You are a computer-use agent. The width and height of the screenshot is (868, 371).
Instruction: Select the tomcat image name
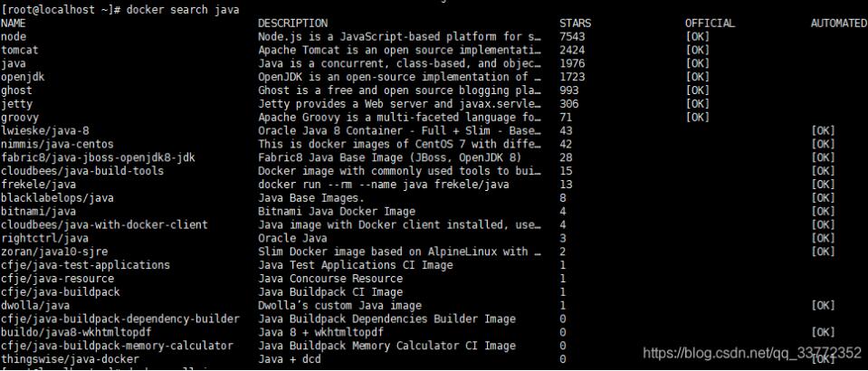pos(20,50)
